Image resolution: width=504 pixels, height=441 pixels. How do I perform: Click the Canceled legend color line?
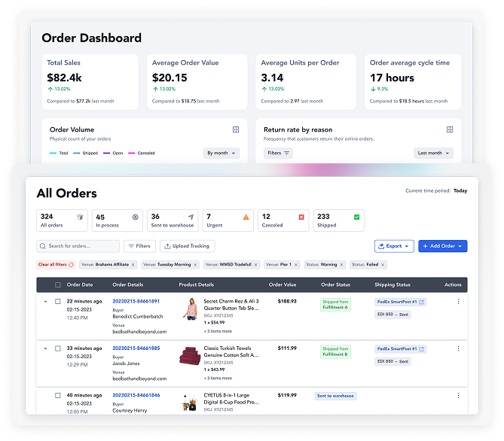click(132, 154)
